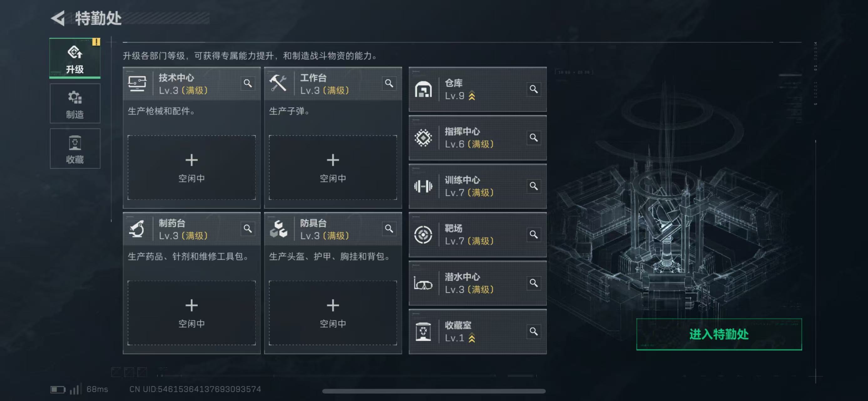The image size is (868, 401).
Task: Open details magnifier for 技术中心
Action: pos(248,83)
